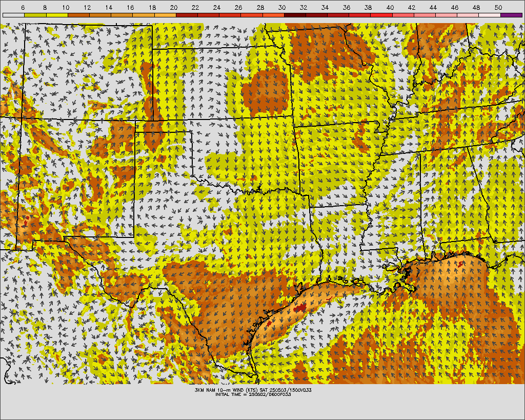Click the light orange 18–20 knots swatch
Image resolution: width=525 pixels, height=420 pixels.
point(165,15)
